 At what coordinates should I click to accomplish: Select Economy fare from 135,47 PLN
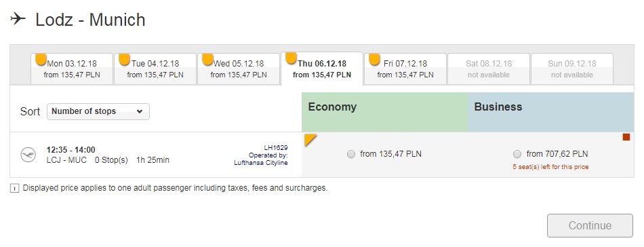click(x=351, y=154)
